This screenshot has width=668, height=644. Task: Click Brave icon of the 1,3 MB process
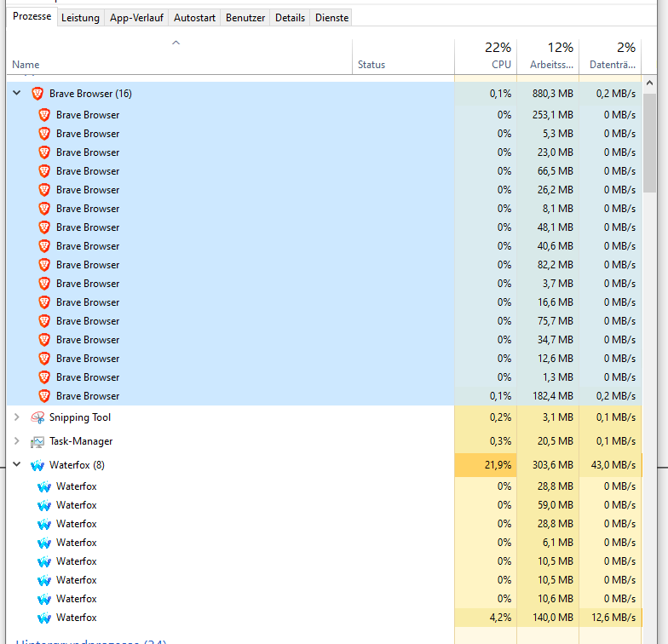pyautogui.click(x=44, y=377)
